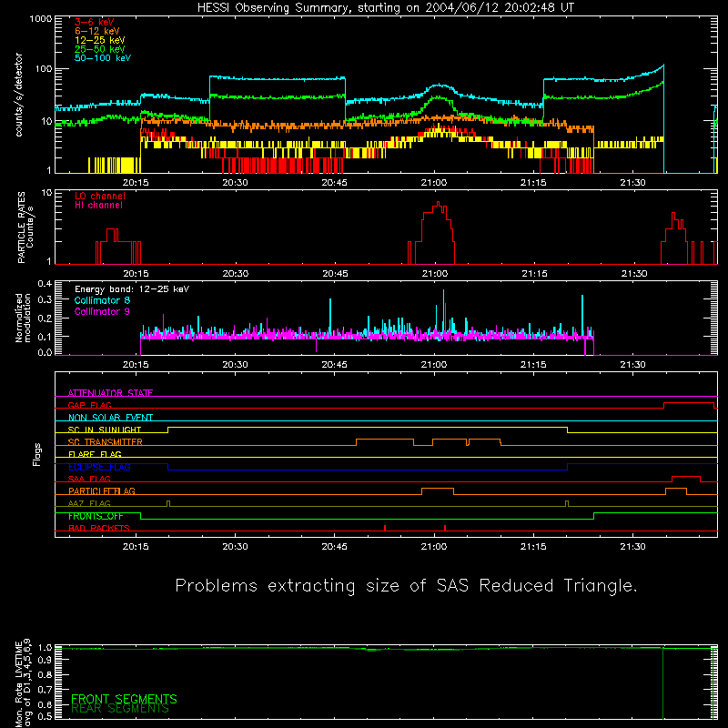Click the 'NON_SOLAR_EVENT' flag label

coord(110,418)
